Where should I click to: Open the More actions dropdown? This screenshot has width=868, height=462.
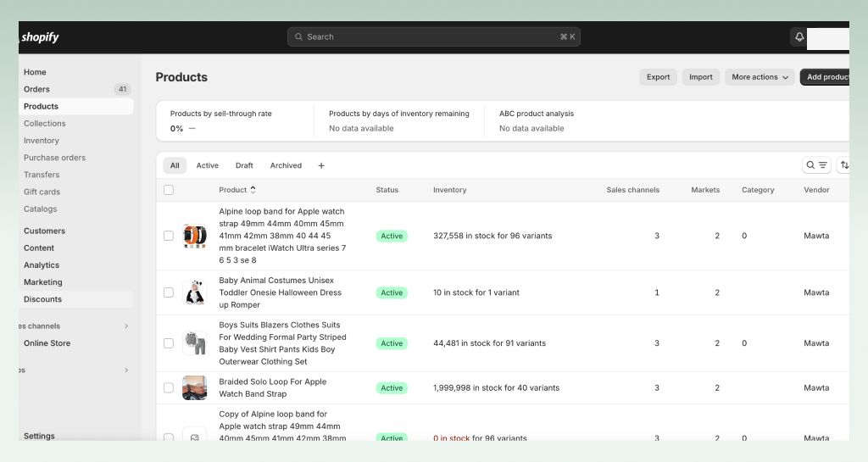[759, 77]
